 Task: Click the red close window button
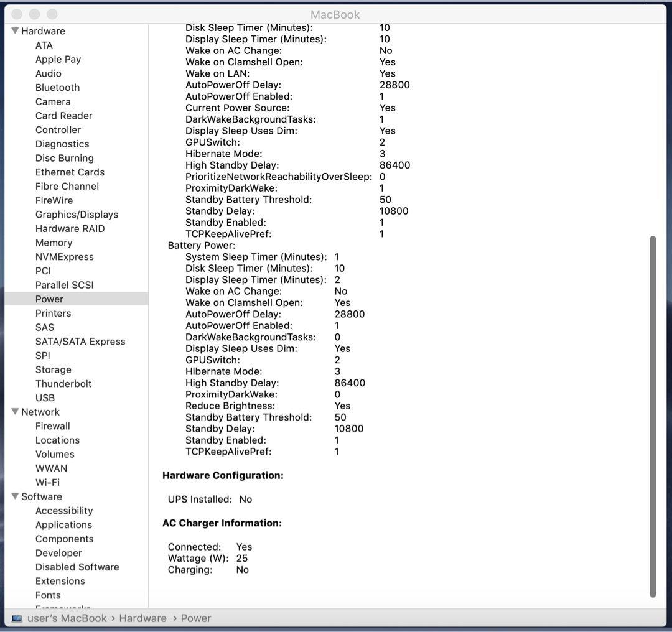pos(17,14)
